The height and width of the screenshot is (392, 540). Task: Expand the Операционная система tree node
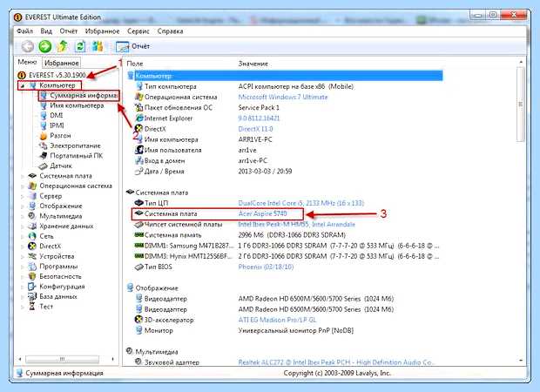pos(23,186)
